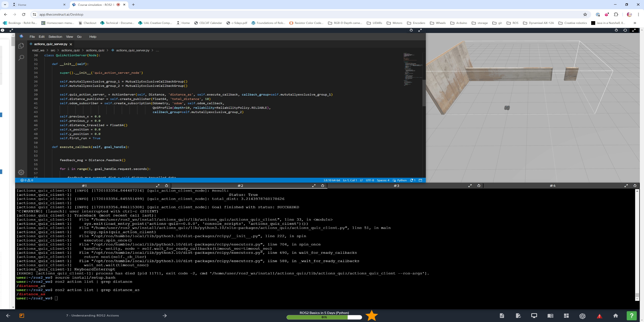Open the monitor display icon in bottom bar
Screen dimensions: 644x322
click(534, 316)
